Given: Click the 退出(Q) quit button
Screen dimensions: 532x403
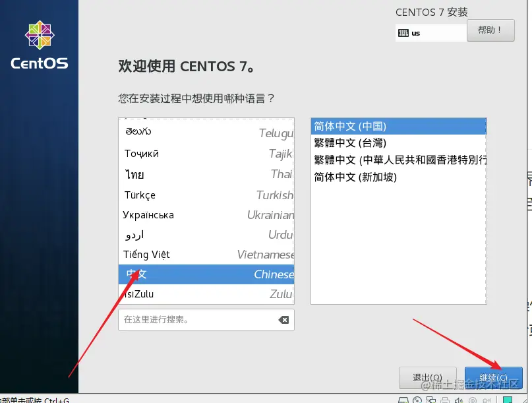Looking at the screenshot, I should pos(427,377).
